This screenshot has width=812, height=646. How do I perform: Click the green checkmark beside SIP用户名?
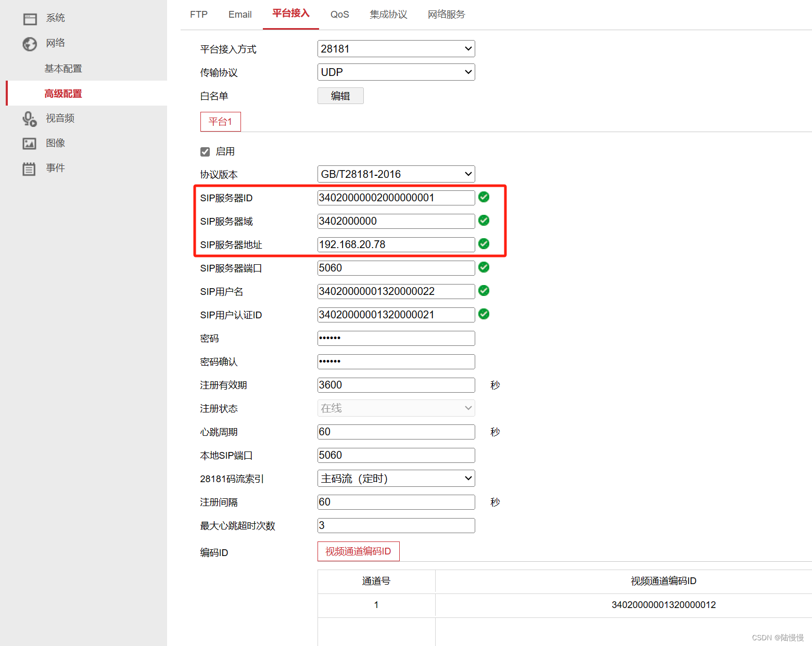484,291
